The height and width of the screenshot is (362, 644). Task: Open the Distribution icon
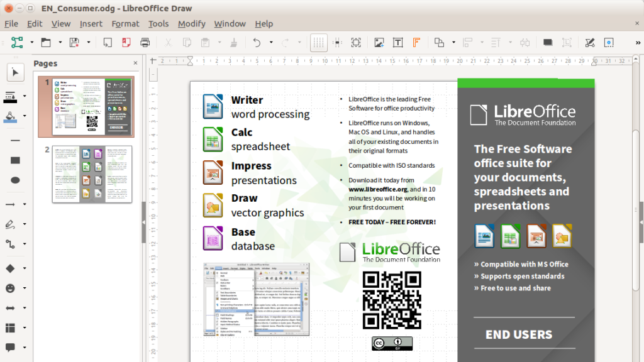[x=525, y=42]
